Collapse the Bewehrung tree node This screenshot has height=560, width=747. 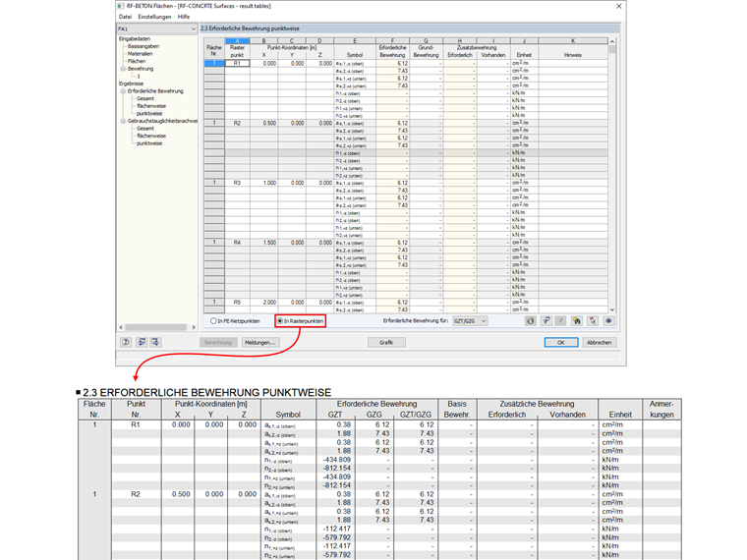coord(123,69)
